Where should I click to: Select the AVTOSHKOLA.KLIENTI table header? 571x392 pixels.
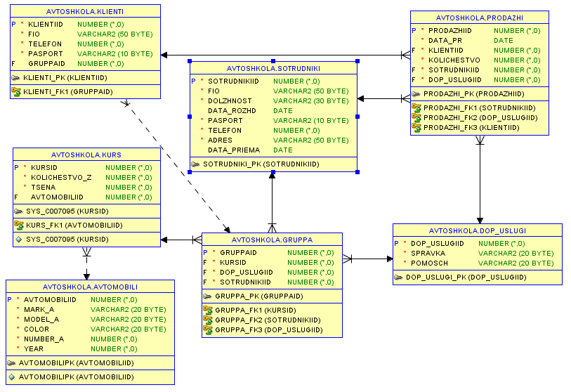85,11
